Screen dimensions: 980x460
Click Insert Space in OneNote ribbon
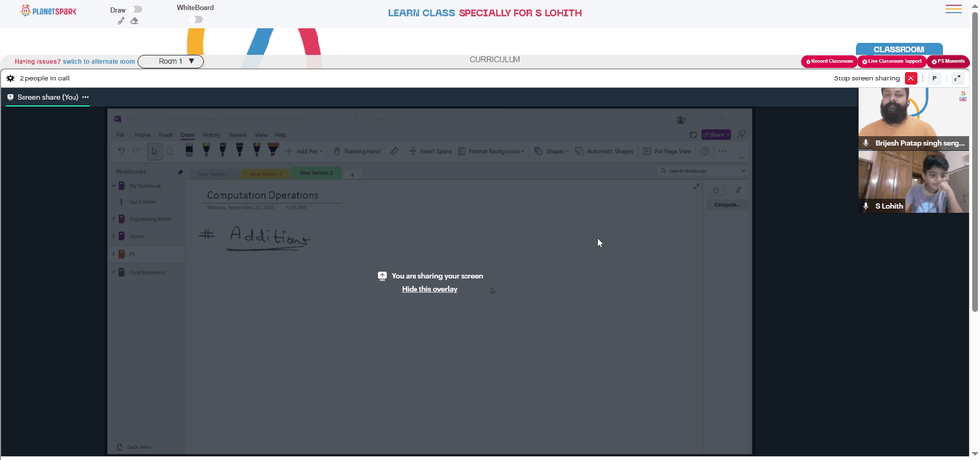click(430, 151)
